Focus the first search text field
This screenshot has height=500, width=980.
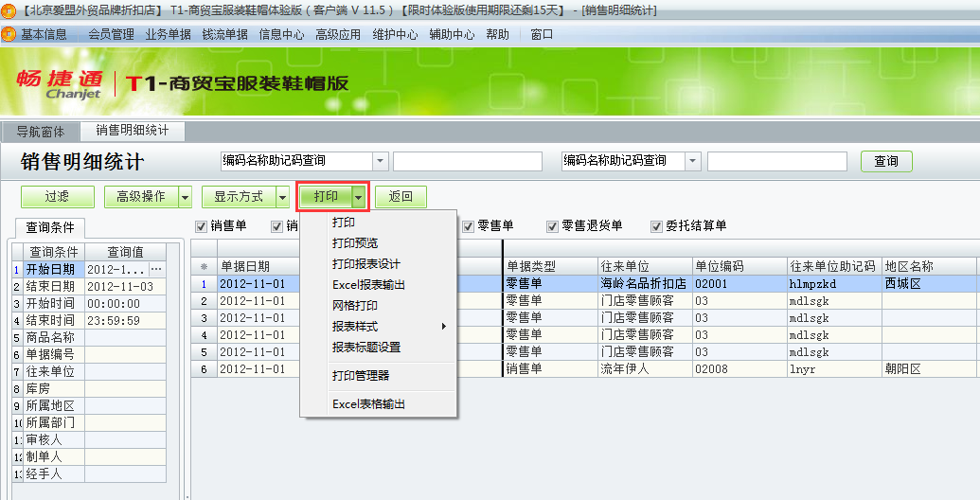[x=468, y=161]
